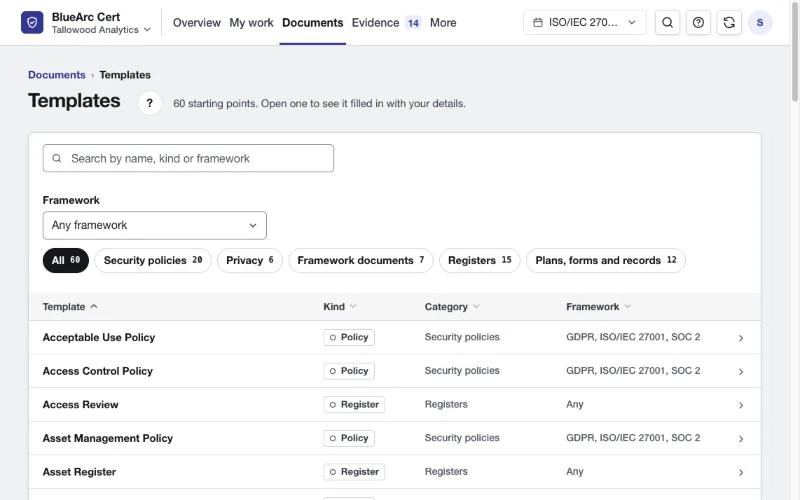
Task: Select the All 60 filter chip
Action: pyautogui.click(x=66, y=260)
